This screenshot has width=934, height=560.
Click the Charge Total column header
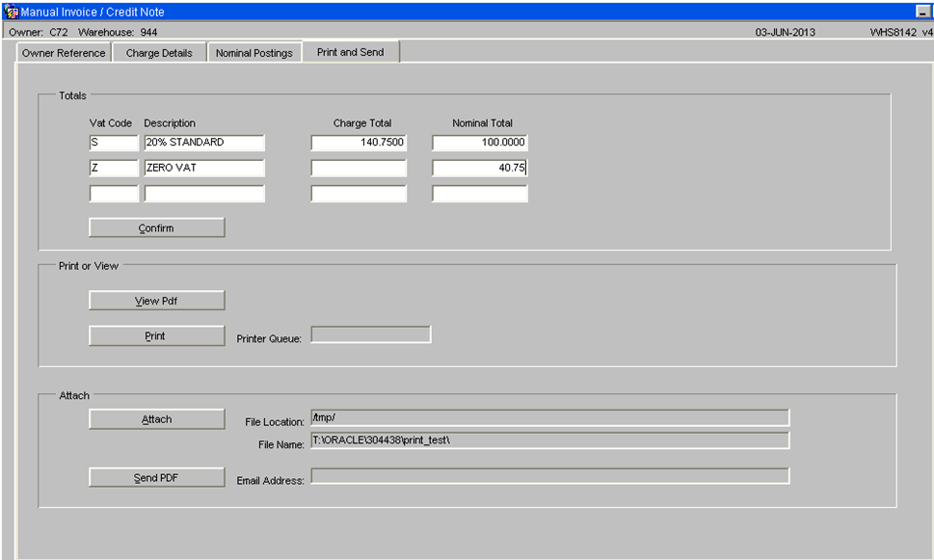click(x=362, y=123)
